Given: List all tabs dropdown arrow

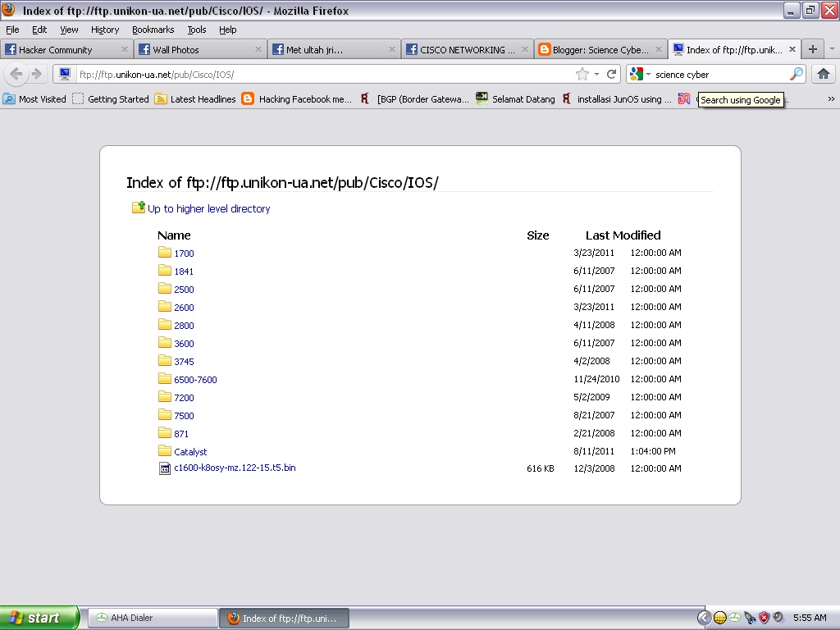Looking at the screenshot, I should pos(832,48).
